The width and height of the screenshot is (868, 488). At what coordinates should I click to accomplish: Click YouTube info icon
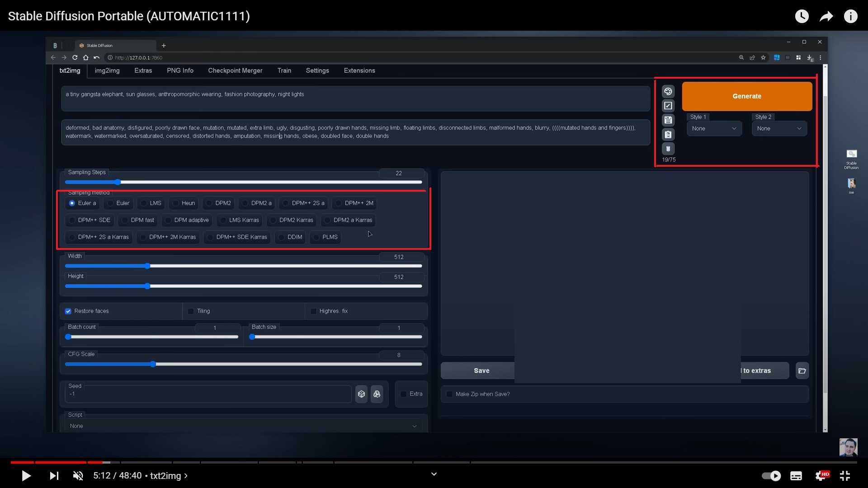pyautogui.click(x=851, y=16)
